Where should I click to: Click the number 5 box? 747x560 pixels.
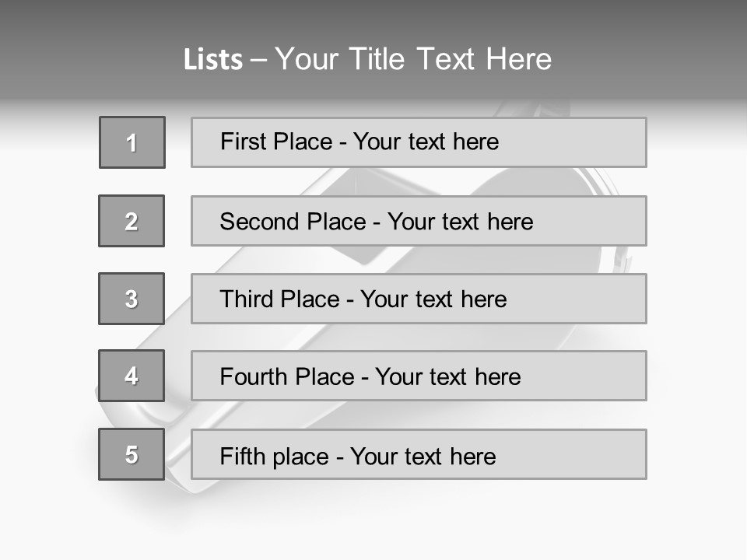(x=132, y=454)
